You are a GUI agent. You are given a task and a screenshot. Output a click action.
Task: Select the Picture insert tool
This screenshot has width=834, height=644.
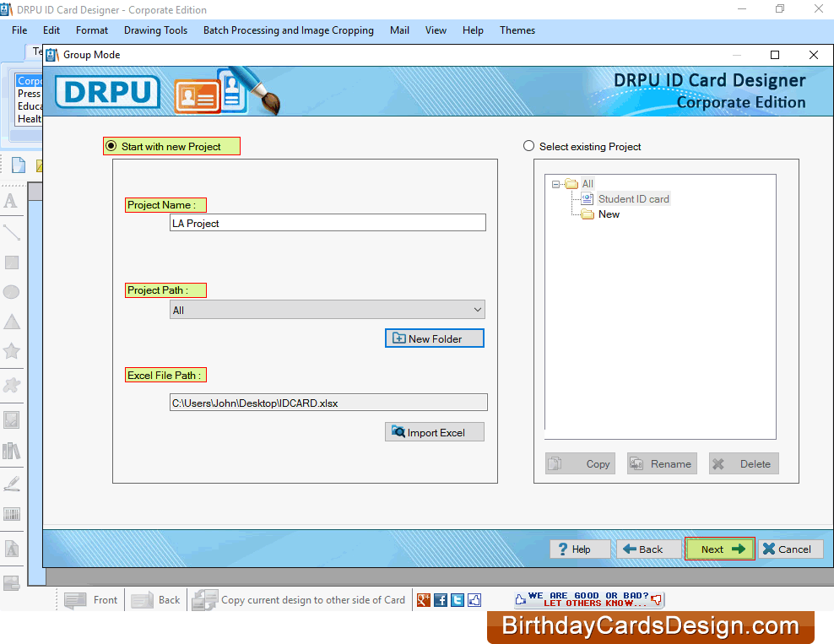pos(11,420)
